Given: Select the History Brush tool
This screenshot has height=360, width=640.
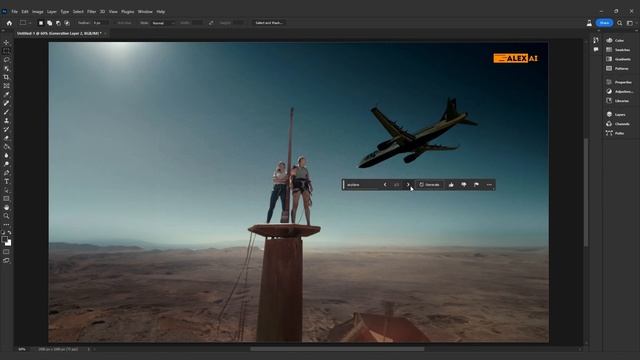Looking at the screenshot, I should (6, 129).
